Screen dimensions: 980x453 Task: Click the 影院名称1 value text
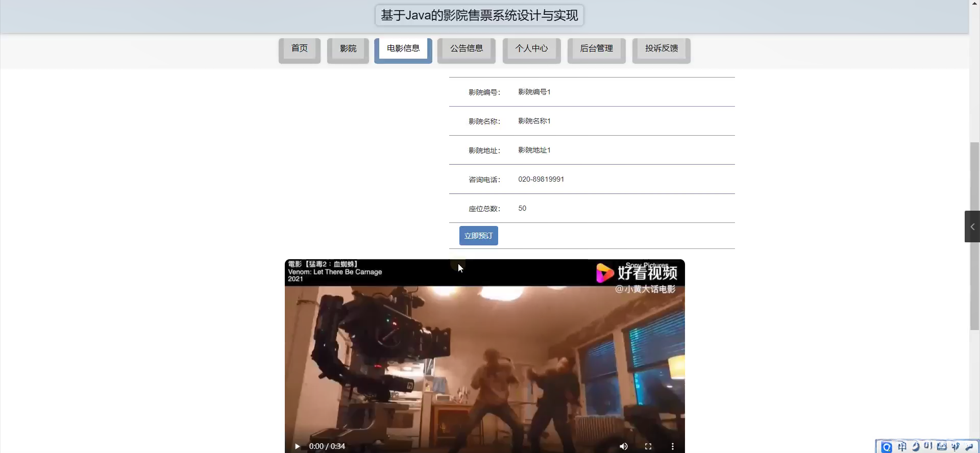tap(534, 121)
